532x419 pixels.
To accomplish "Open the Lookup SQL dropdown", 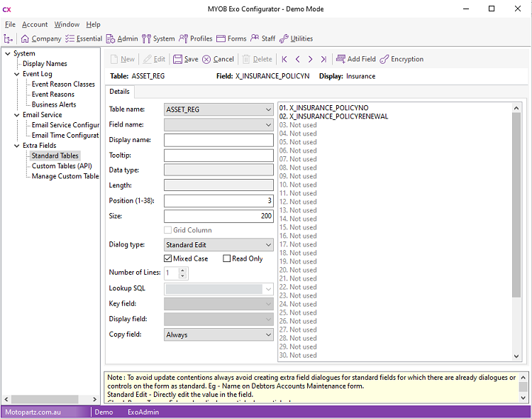I will pos(268,289).
